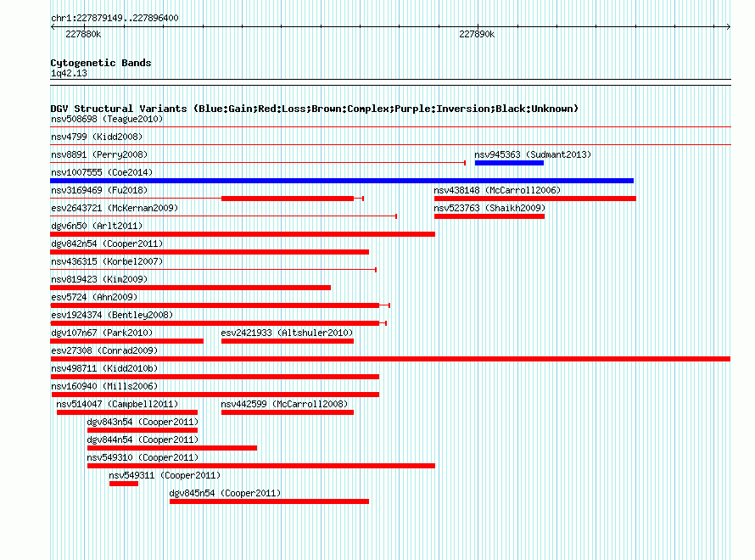Select esv27308 (Conrad2009) label
Viewport: 755px width, 560px height.
pos(104,350)
